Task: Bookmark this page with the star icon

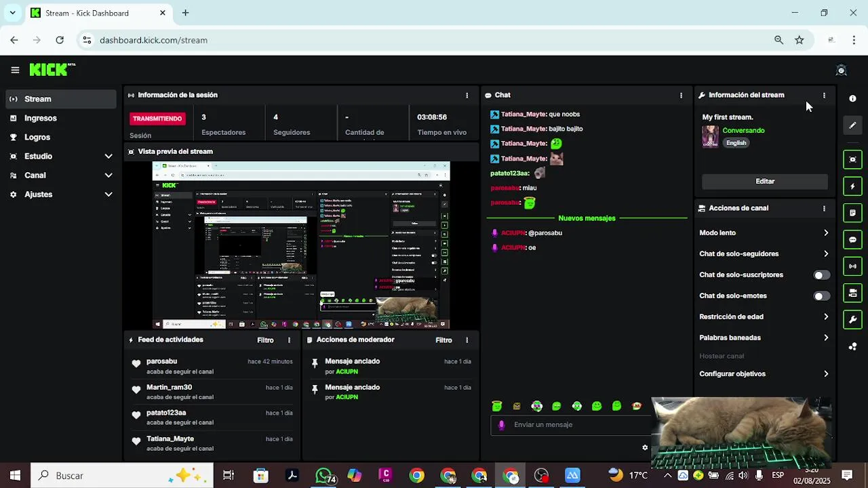Action: (800, 40)
